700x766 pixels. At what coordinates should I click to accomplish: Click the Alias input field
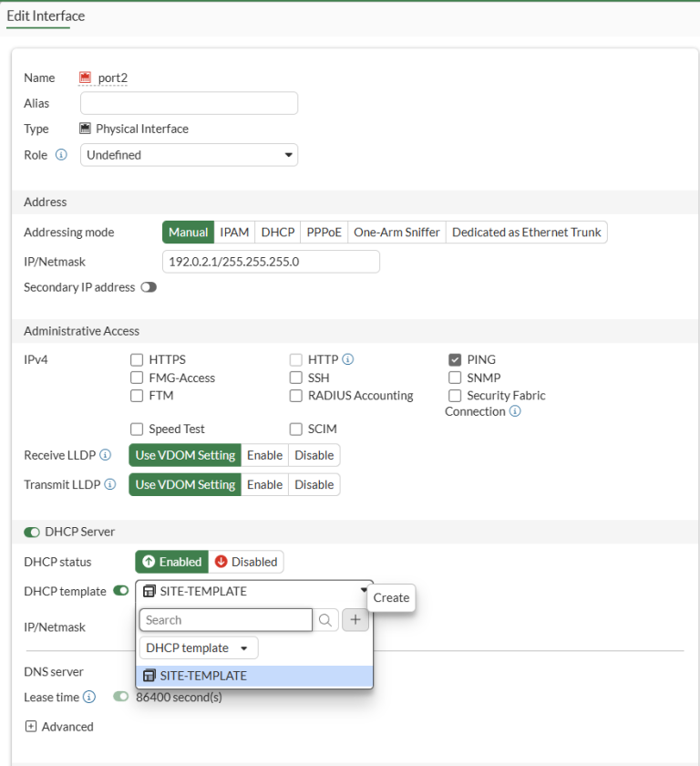point(189,103)
